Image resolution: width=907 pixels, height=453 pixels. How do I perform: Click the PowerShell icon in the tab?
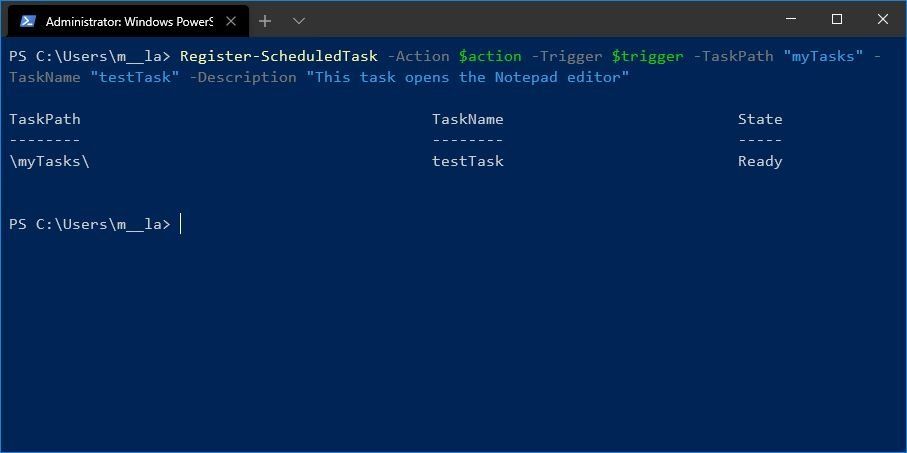28,20
